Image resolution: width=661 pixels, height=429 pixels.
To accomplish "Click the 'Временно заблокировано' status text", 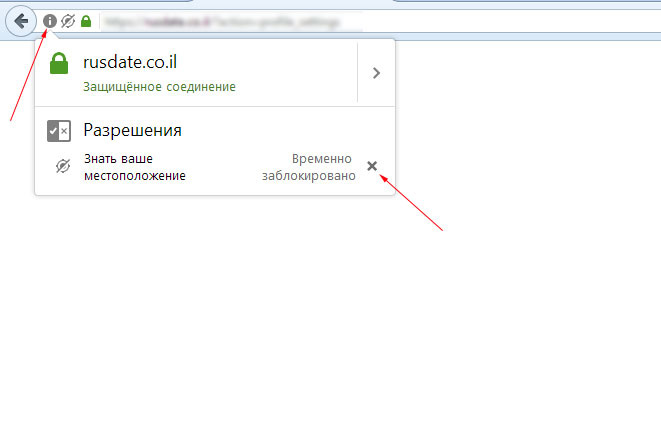I will 308,167.
